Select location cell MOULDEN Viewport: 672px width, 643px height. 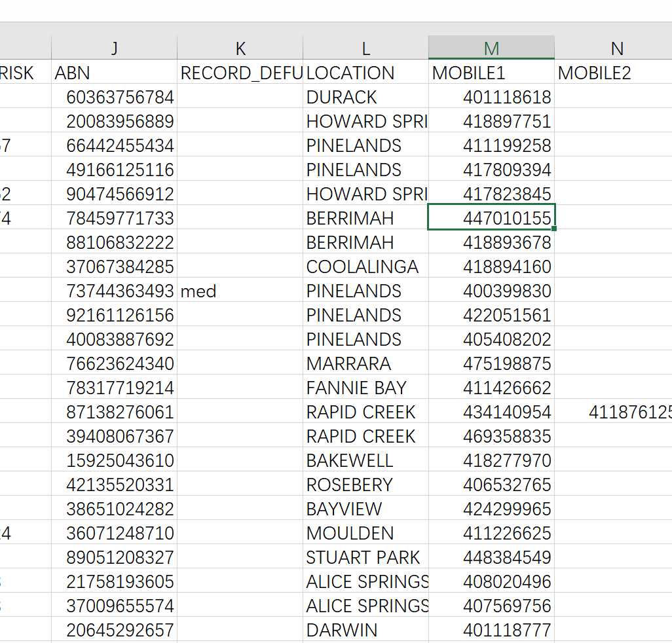(365, 532)
